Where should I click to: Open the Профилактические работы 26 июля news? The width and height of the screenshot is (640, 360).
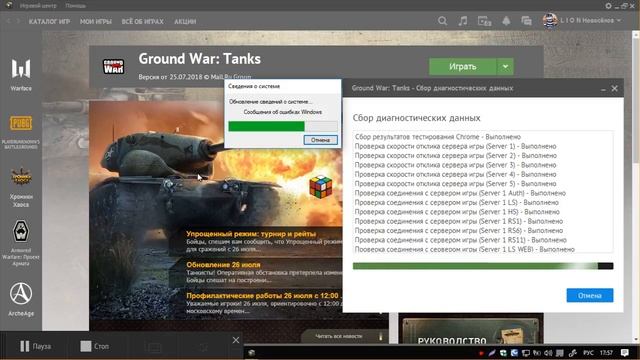262,296
